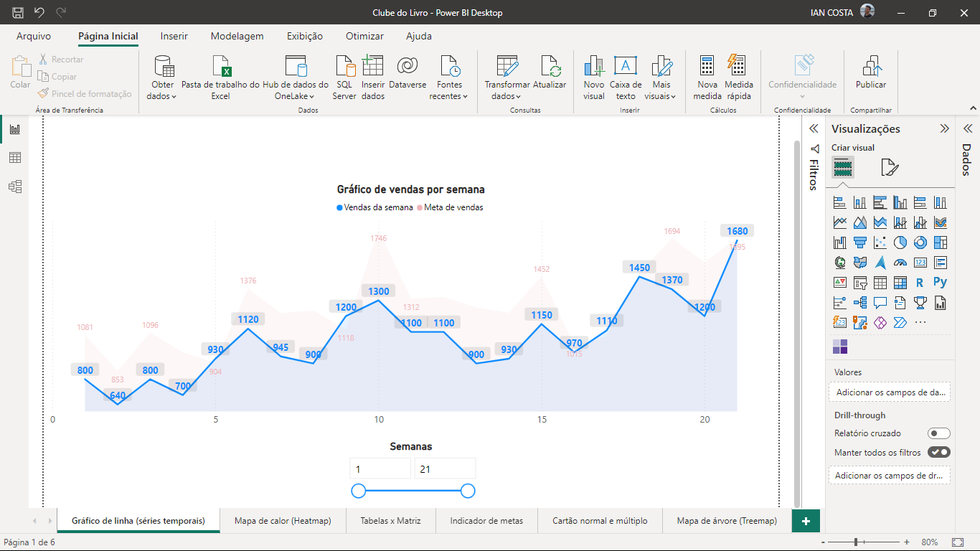Select the 123 card visual
Image resolution: width=980 pixels, height=551 pixels.
pyautogui.click(x=920, y=263)
